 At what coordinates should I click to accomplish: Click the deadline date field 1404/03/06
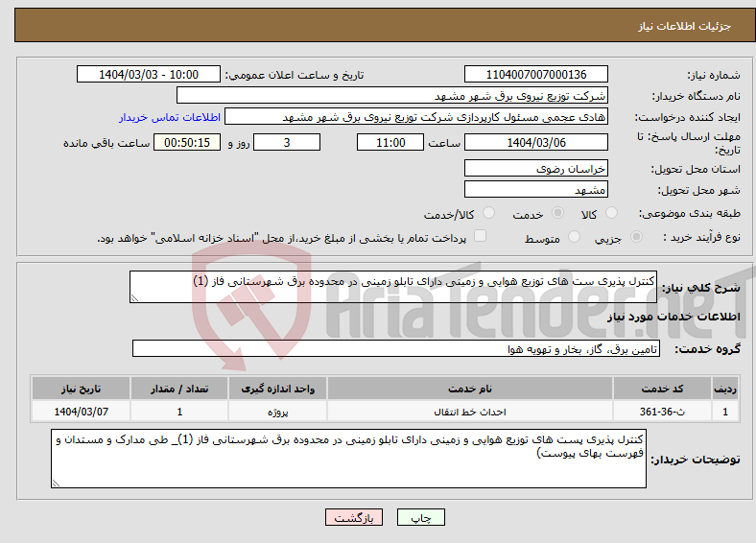[535, 142]
